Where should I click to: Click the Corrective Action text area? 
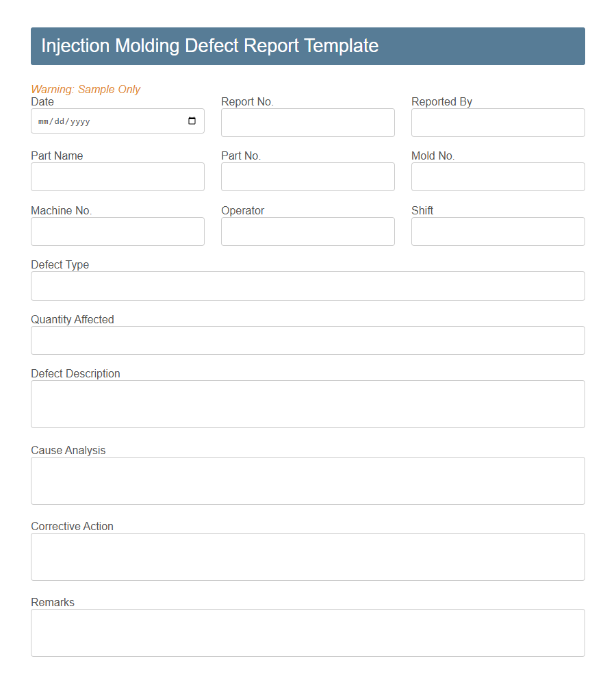pos(307,556)
